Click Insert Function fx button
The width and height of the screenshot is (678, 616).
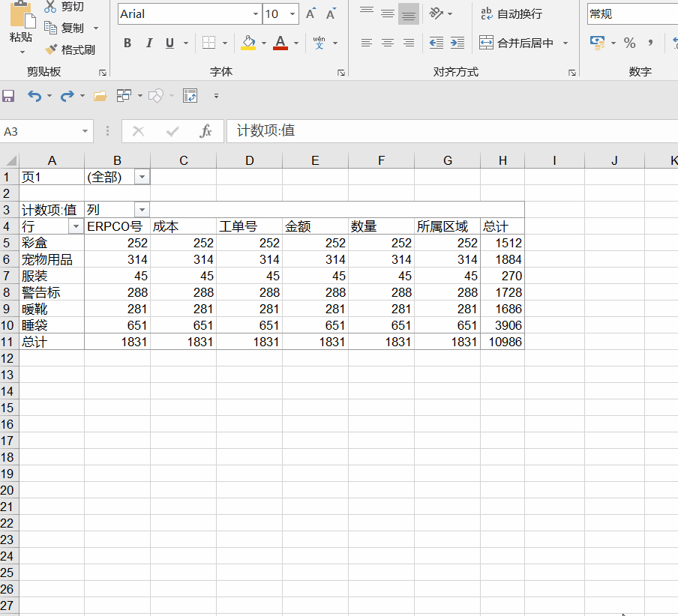pos(205,131)
